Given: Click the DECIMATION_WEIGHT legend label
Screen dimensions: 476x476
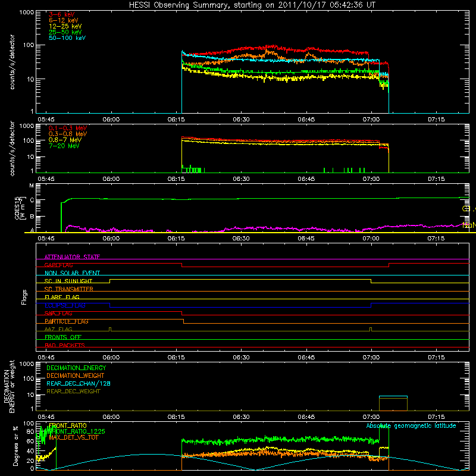Looking at the screenshot, I should tap(76, 375).
